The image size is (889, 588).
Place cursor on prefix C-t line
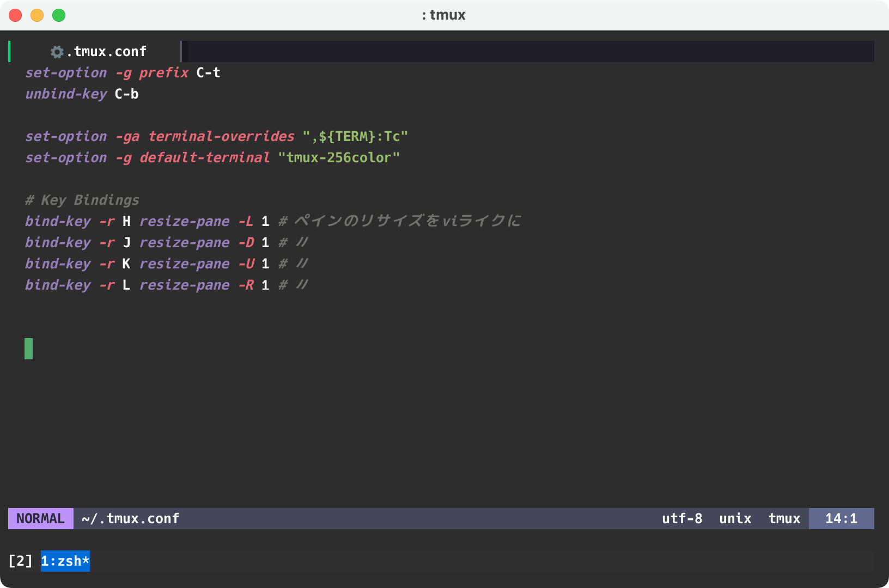click(163, 73)
